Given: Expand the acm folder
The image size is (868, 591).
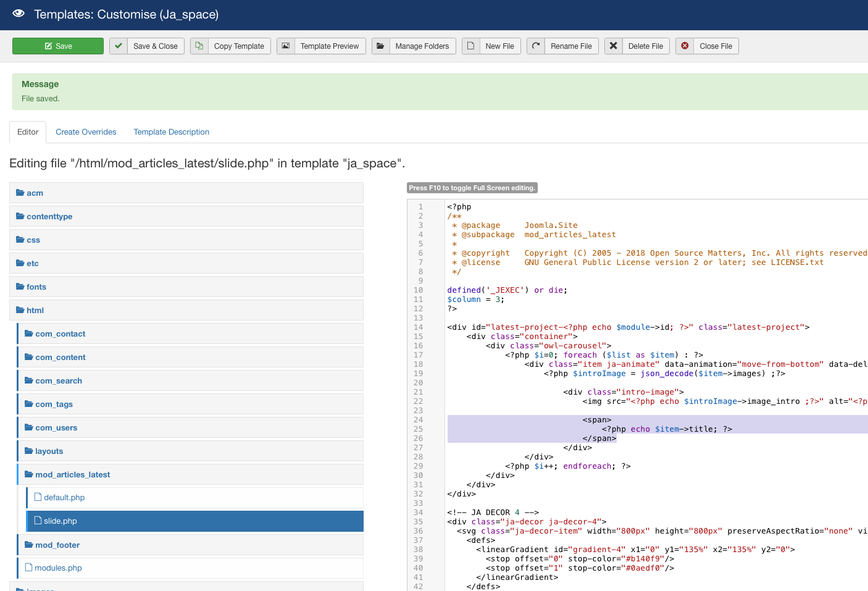Looking at the screenshot, I should (35, 193).
